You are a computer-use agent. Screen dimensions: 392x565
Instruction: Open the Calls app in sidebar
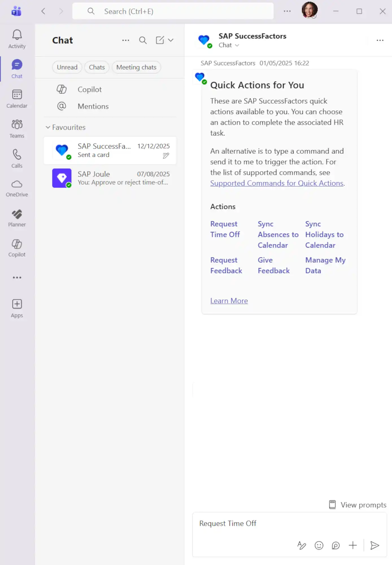tap(17, 159)
